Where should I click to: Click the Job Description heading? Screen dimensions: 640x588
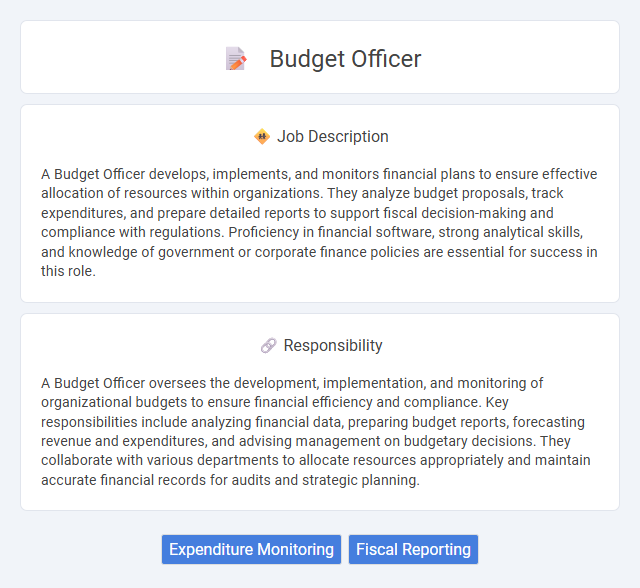pyautogui.click(x=333, y=137)
